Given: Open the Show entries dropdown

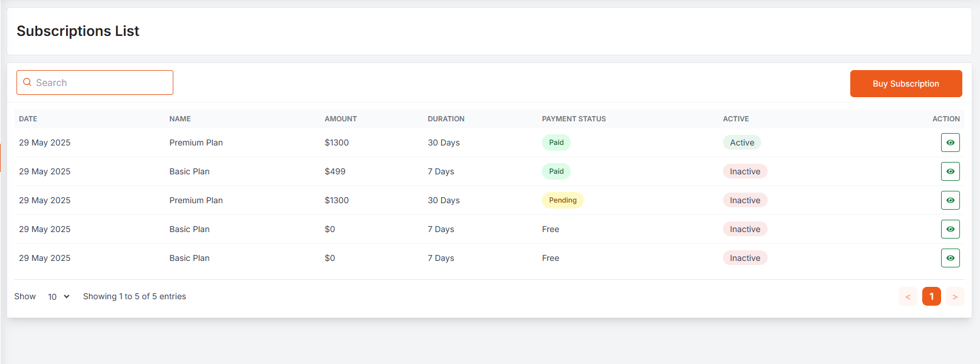Looking at the screenshot, I should tap(58, 297).
